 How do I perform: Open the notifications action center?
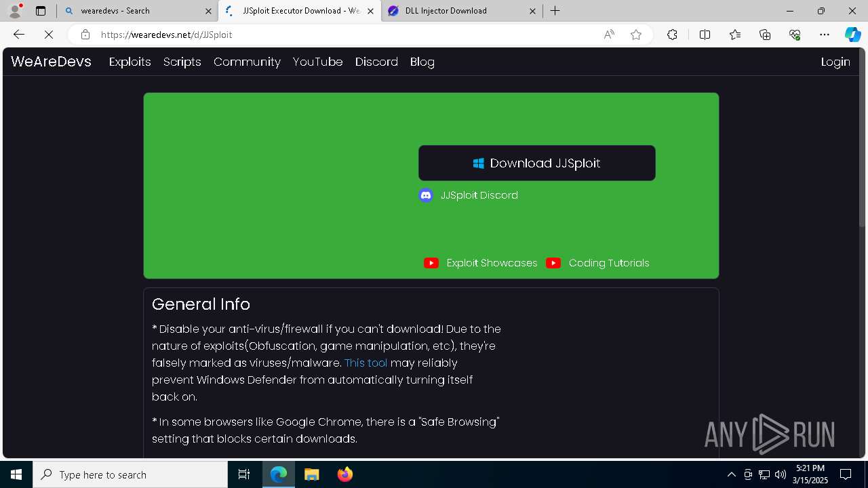(846, 474)
